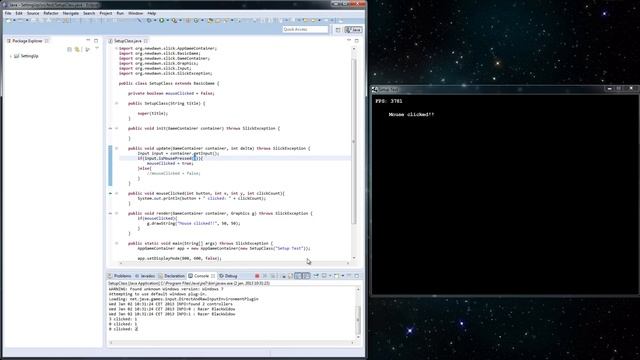The image size is (640, 360).
Task: Close the SetupClass.java editor tab
Action: click(146, 41)
